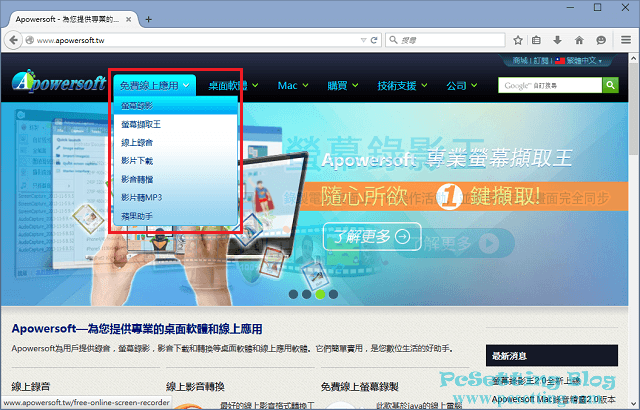Click the 最新消息 news header

pos(552,356)
